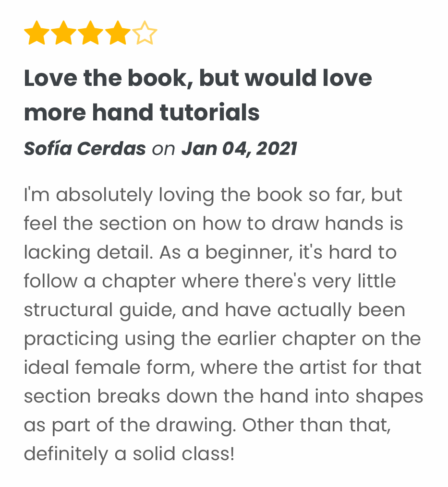Open review title 'Love the book, but would love'
This screenshot has width=448, height=487.
tap(198, 78)
